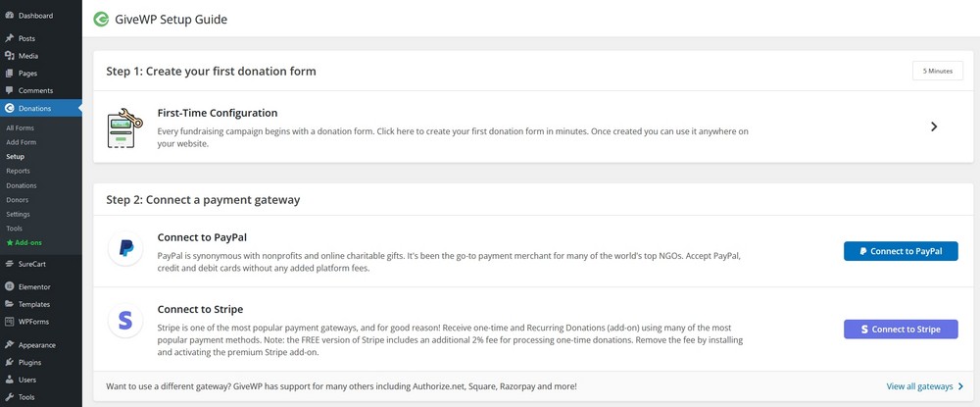Click the Connect to PayPal button
The image size is (980, 407).
coord(901,251)
